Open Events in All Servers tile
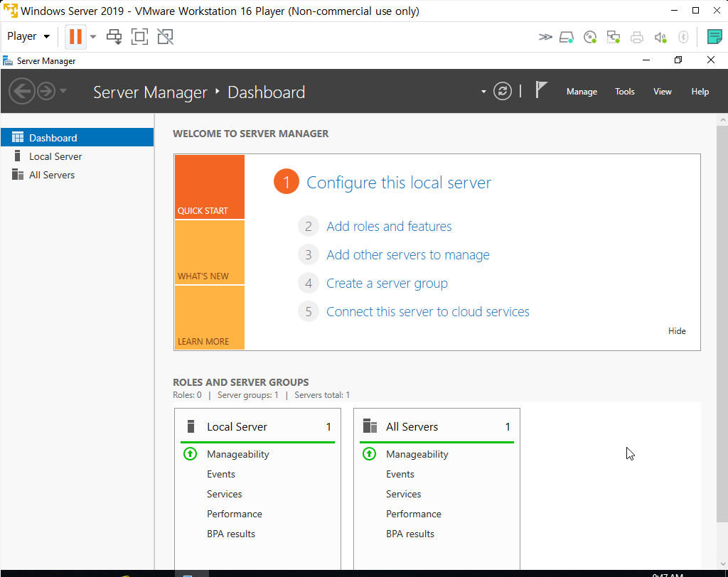 (x=400, y=474)
